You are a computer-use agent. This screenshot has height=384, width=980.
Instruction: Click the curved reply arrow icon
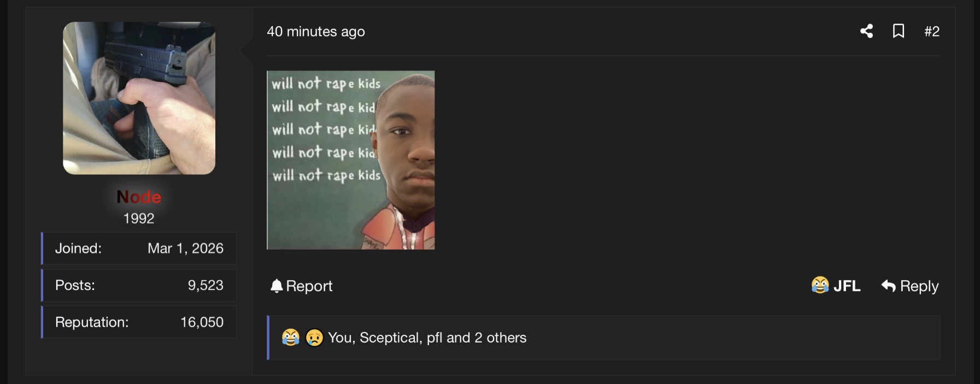point(889,286)
